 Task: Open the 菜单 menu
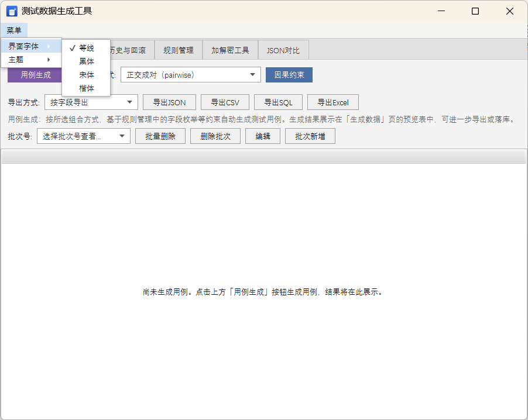(x=14, y=30)
